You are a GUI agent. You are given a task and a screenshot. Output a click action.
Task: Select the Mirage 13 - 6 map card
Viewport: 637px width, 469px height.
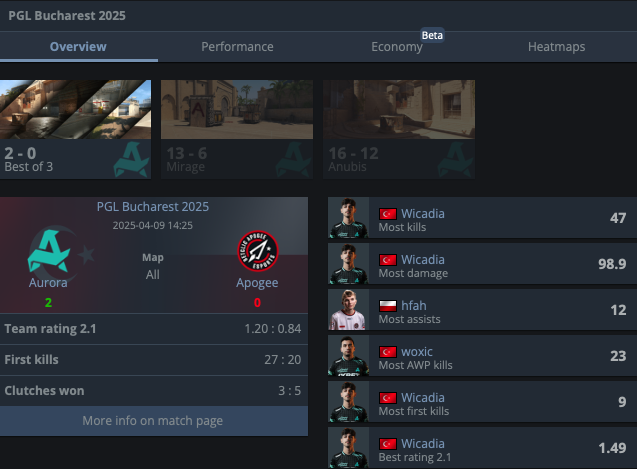(237, 129)
